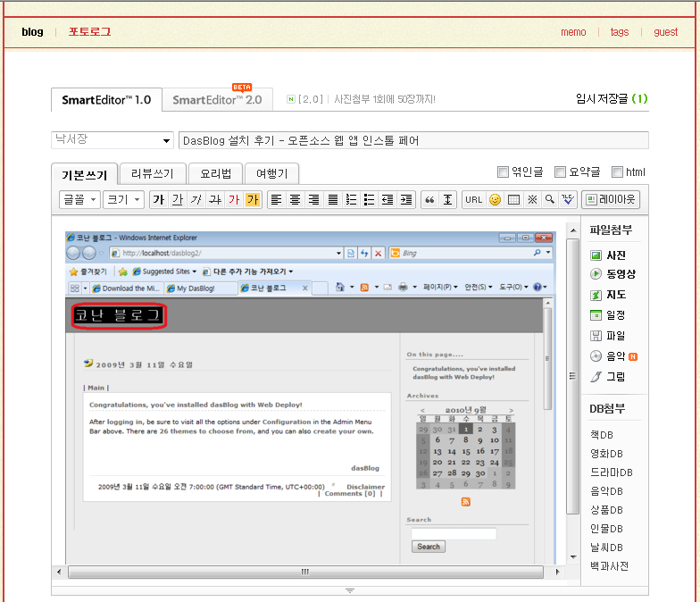The image size is (700, 602).
Task: Align text to the right
Action: 314,200
